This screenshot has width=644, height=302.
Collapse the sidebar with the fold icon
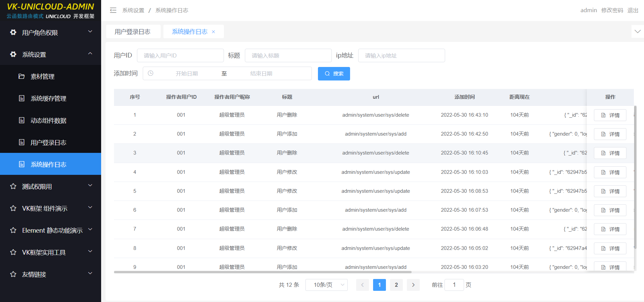pyautogui.click(x=113, y=10)
